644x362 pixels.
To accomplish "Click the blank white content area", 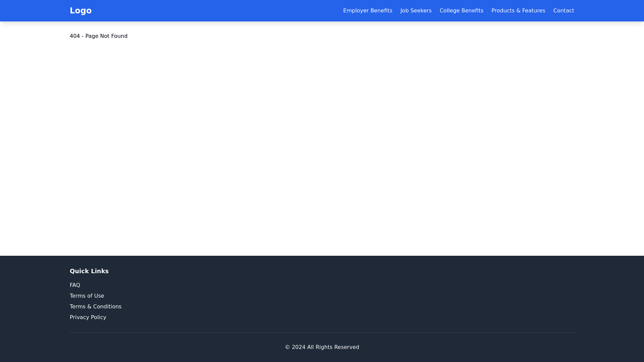I will pos(322,141).
